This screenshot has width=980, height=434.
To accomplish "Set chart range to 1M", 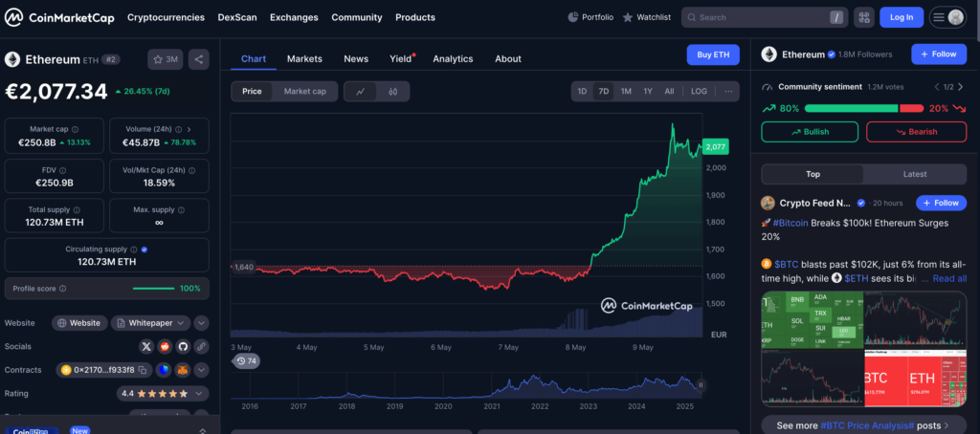I will (626, 91).
